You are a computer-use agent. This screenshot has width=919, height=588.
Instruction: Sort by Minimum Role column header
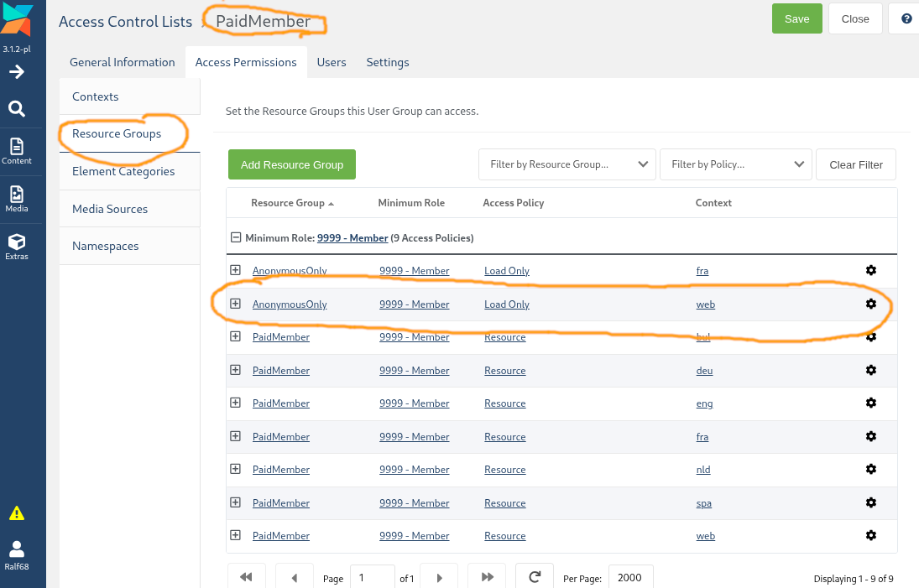411,203
